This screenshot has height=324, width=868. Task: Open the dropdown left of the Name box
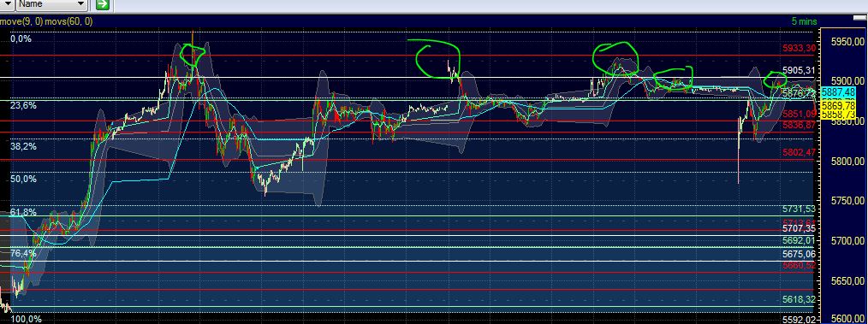[7, 4]
